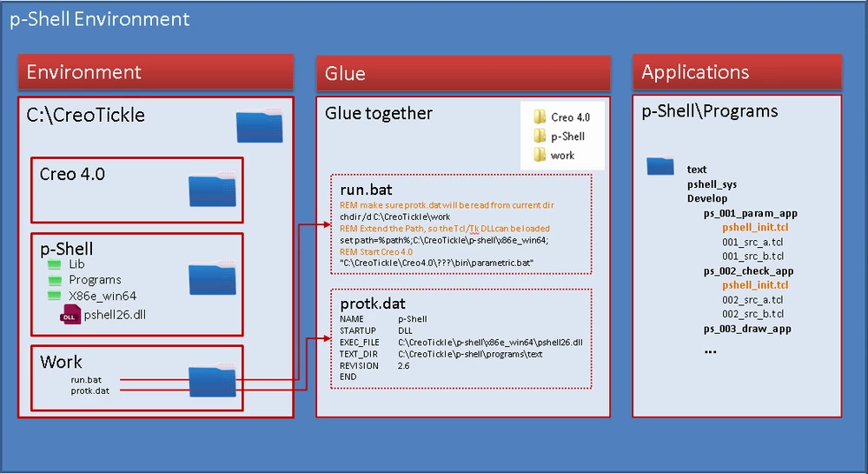Click the work label in folder list

(x=562, y=156)
